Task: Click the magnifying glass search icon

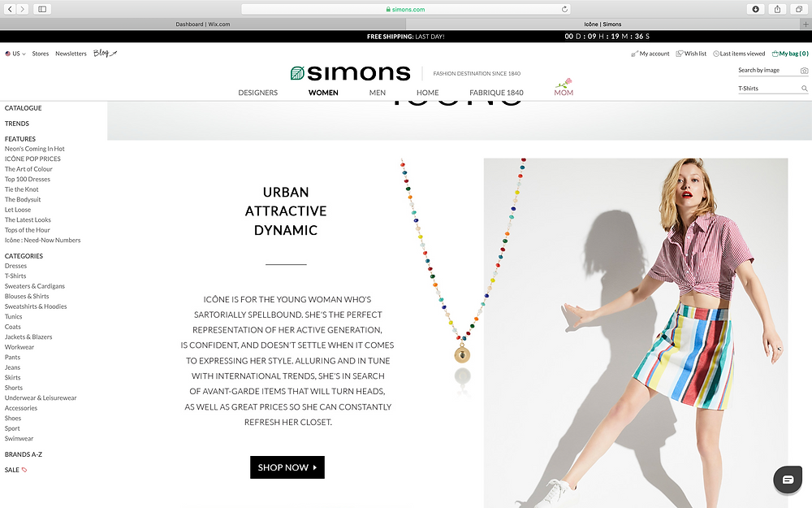Action: point(804,89)
